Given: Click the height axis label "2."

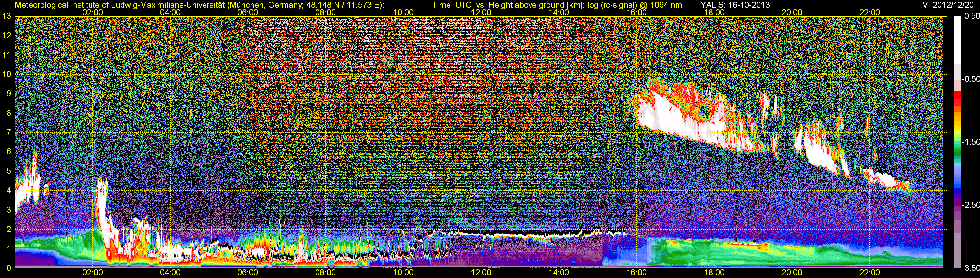Looking at the screenshot, I should point(9,229).
